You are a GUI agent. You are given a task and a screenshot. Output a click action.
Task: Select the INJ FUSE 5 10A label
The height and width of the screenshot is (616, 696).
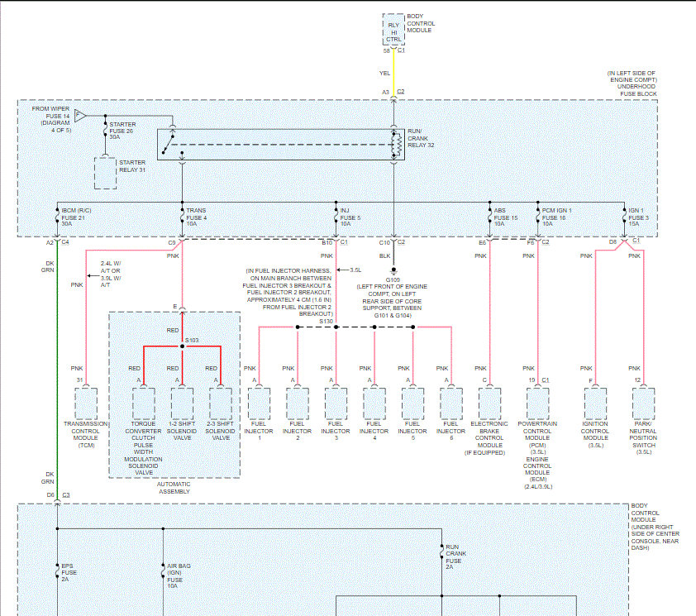(x=350, y=217)
